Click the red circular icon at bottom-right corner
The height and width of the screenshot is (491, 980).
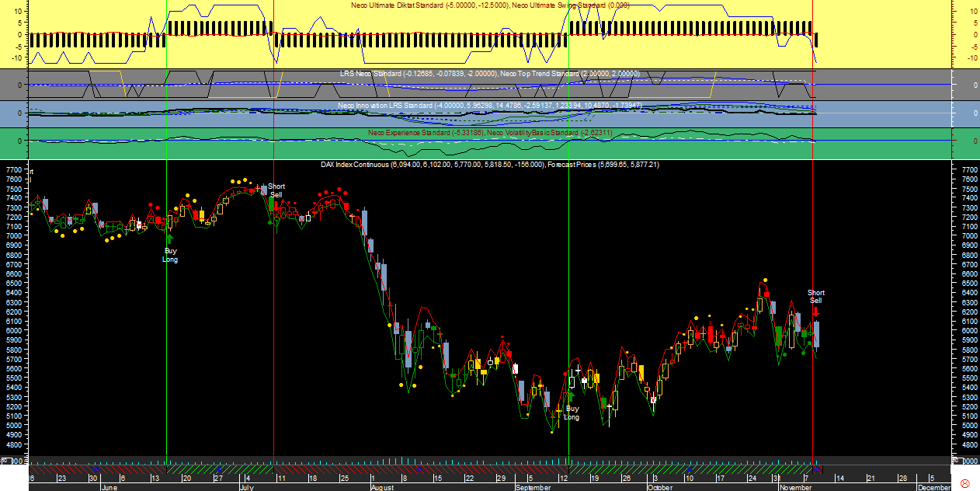(965, 483)
